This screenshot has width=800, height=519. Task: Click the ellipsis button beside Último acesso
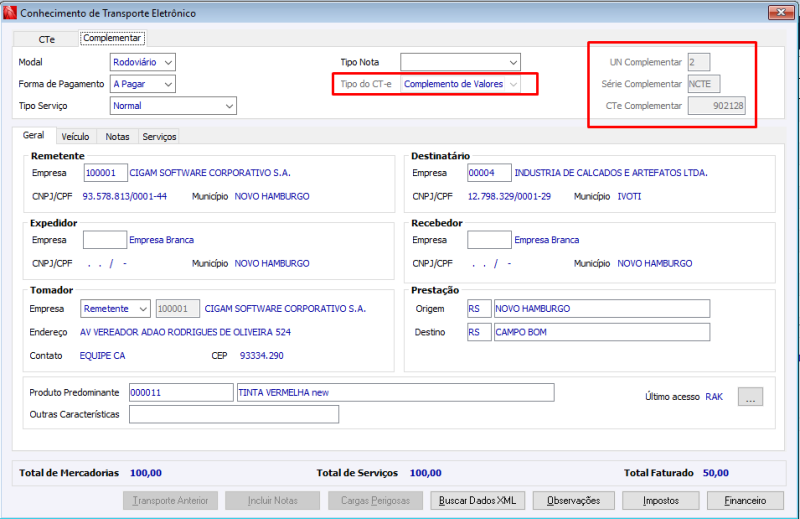coord(751,397)
